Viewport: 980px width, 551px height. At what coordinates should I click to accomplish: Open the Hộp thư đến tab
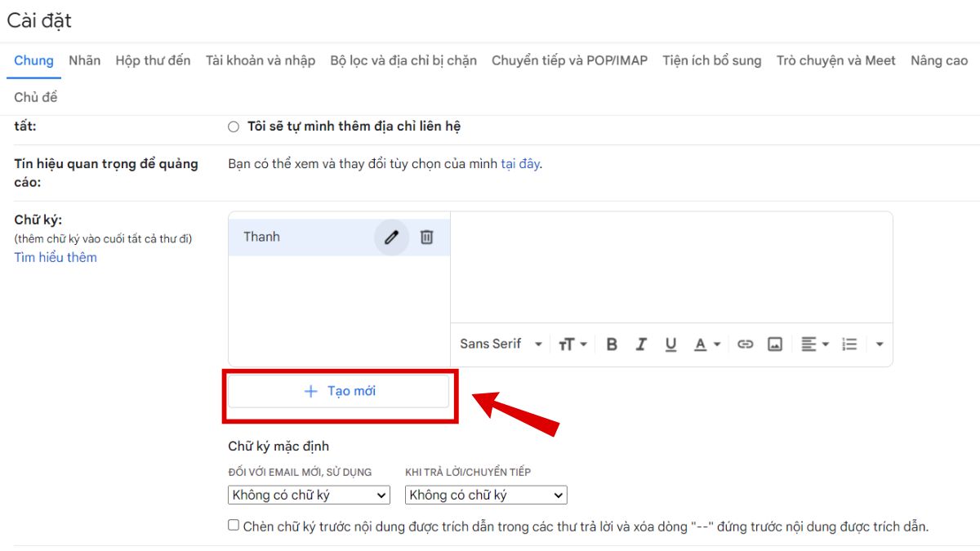coord(153,60)
